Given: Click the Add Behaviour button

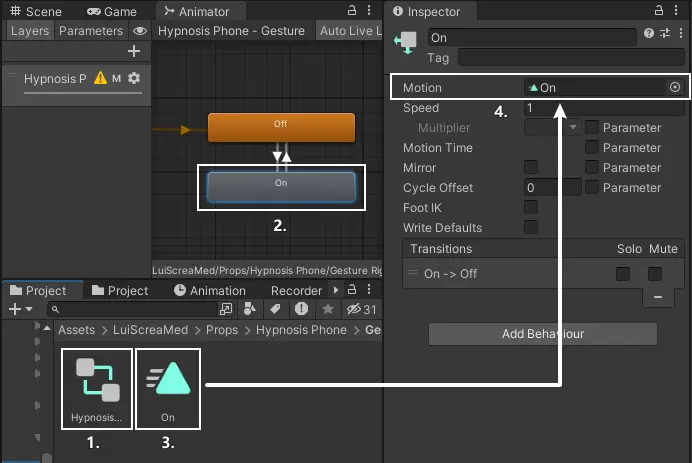Looking at the screenshot, I should [543, 334].
